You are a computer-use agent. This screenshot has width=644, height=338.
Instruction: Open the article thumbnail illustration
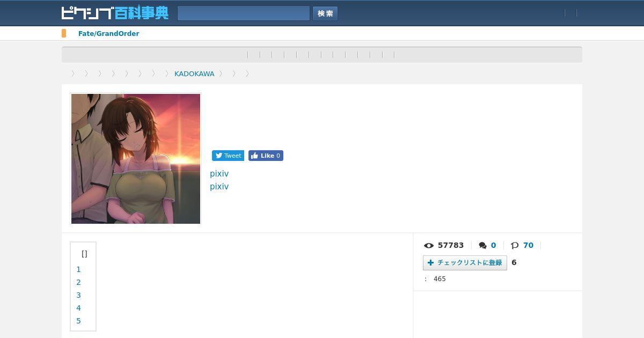(136, 159)
